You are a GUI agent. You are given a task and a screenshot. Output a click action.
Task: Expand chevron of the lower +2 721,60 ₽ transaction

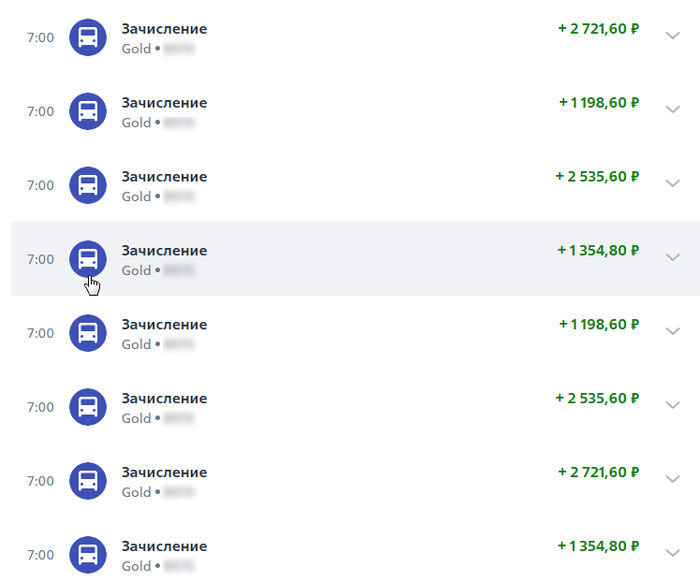point(672,479)
